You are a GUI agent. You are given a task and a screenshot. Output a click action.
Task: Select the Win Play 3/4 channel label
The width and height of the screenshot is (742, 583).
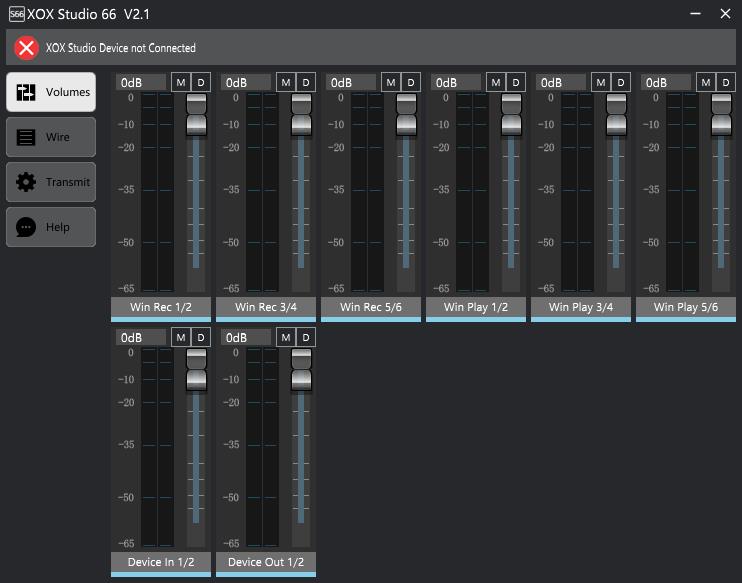[581, 308]
